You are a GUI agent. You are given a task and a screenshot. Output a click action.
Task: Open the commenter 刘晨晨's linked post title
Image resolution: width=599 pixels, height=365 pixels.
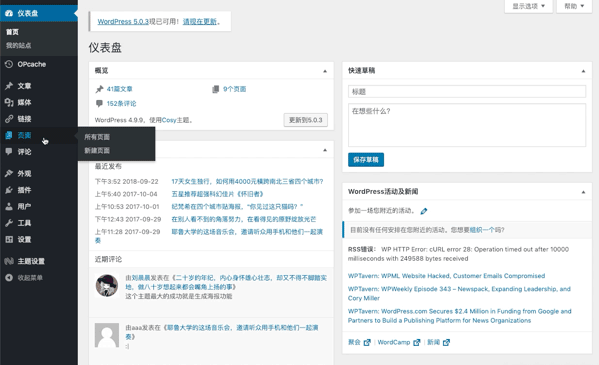tap(226, 282)
